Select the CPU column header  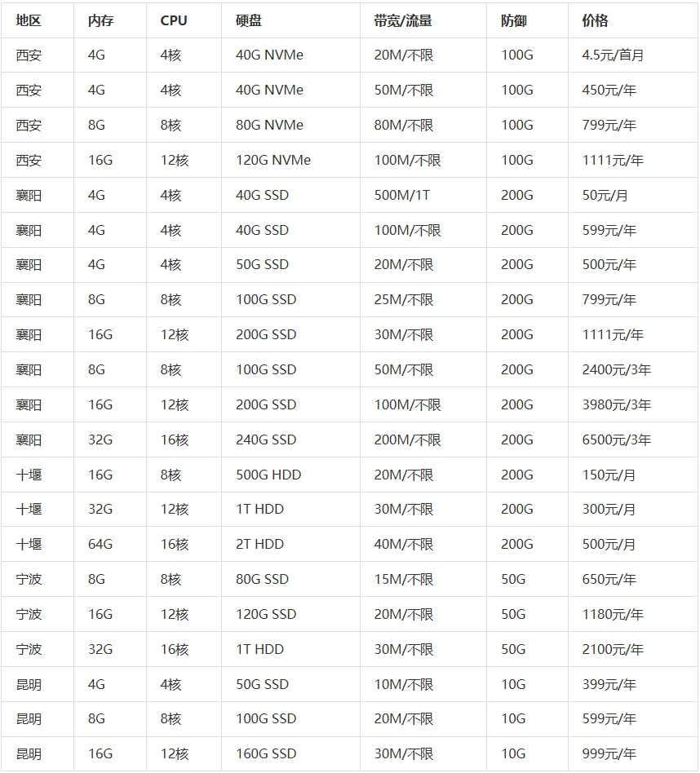pos(173,20)
